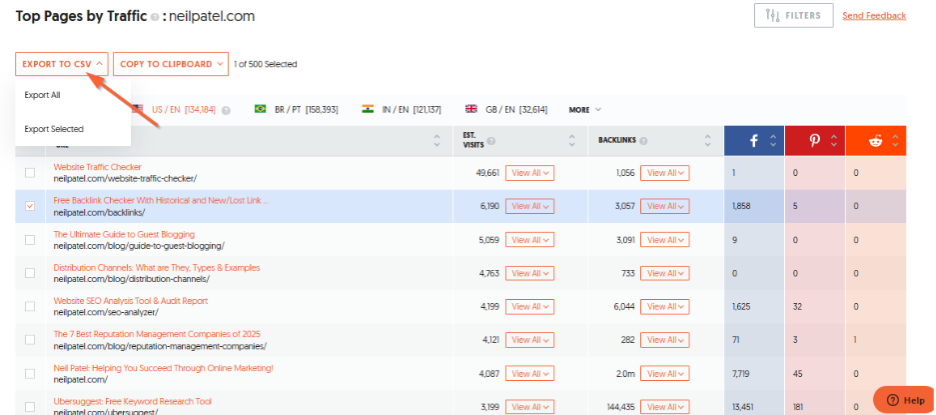The image size is (936, 415).
Task: Expand backlinks View All for Free Backlink Checker
Action: pos(665,206)
